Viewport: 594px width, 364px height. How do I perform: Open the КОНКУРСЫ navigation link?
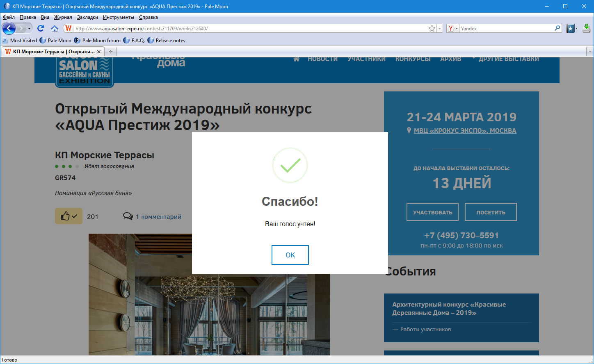(413, 59)
